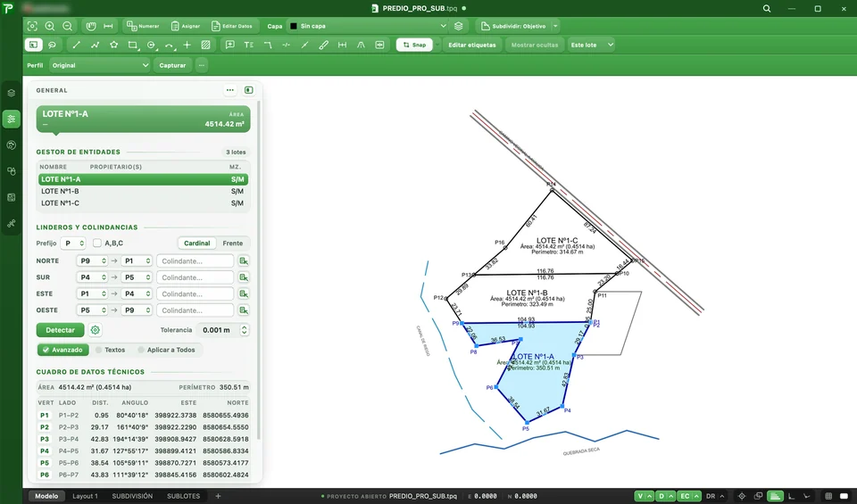Pick the polygon shape tool

[113, 45]
